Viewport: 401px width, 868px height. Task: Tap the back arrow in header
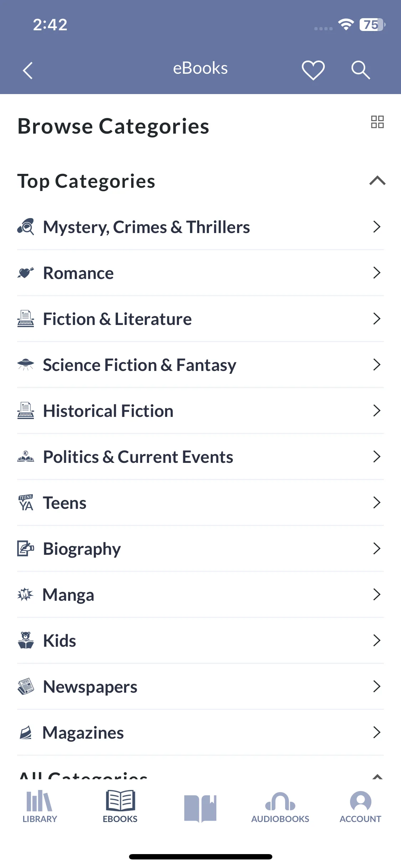pos(27,70)
